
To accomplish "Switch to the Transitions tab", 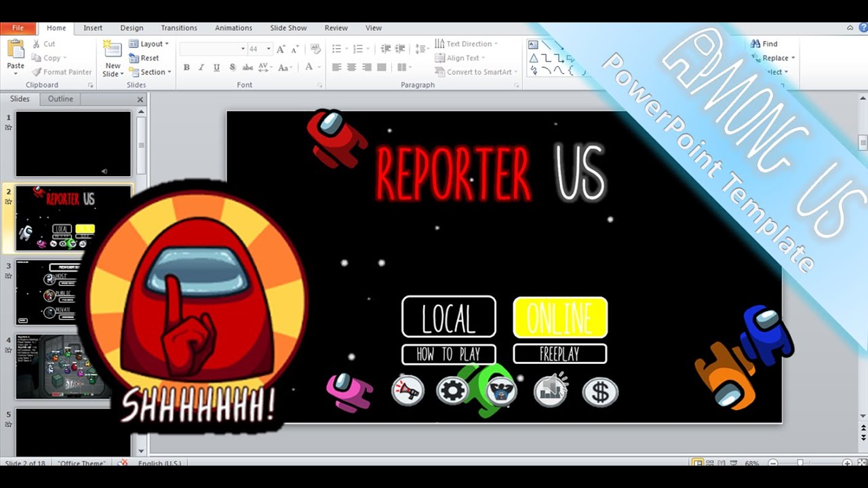I will [179, 28].
